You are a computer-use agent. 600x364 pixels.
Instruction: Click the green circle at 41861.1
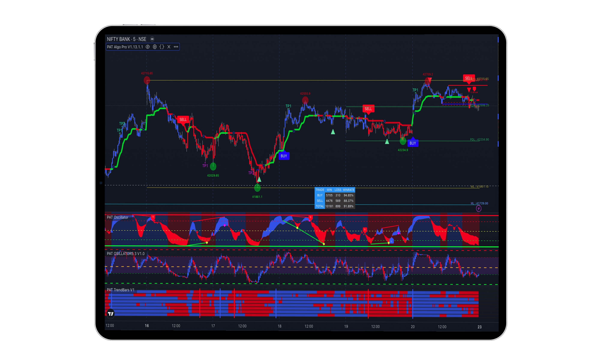pyautogui.click(x=257, y=188)
